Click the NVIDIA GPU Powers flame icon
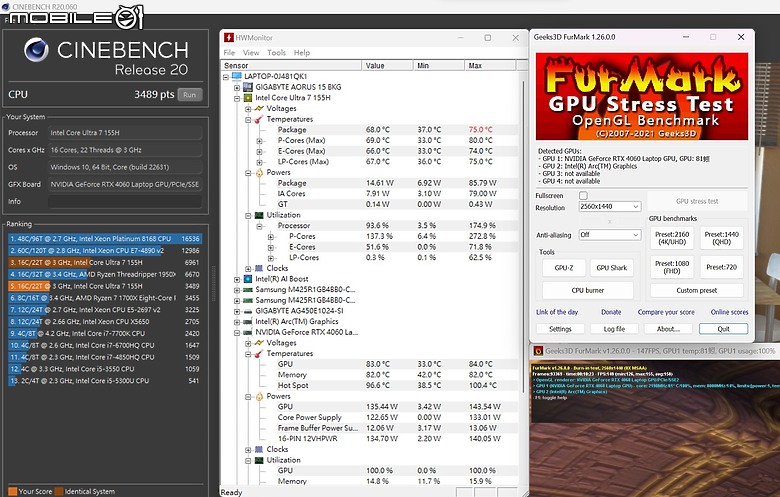This screenshot has width=780, height=497. coord(259,397)
